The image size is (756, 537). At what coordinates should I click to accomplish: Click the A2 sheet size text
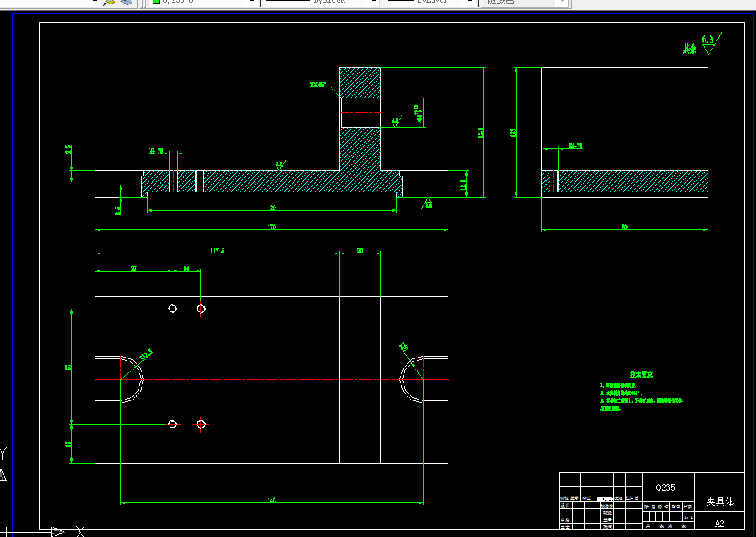tap(719, 524)
